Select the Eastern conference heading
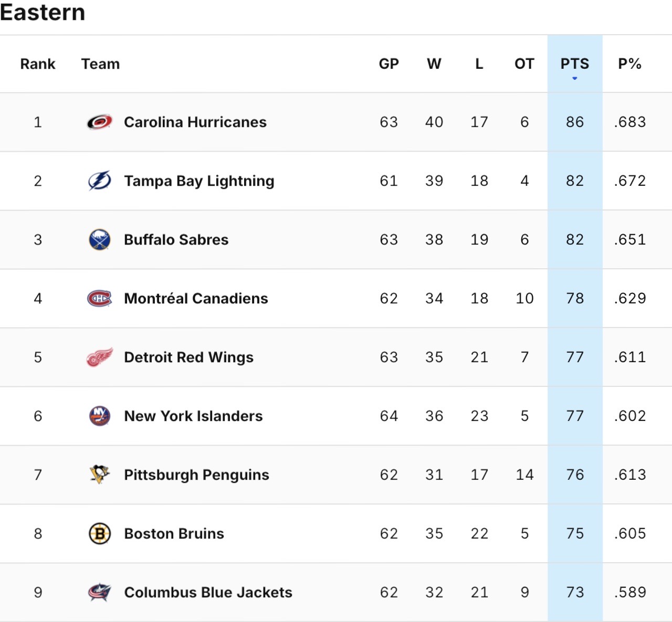The width and height of the screenshot is (672, 622). point(43,13)
